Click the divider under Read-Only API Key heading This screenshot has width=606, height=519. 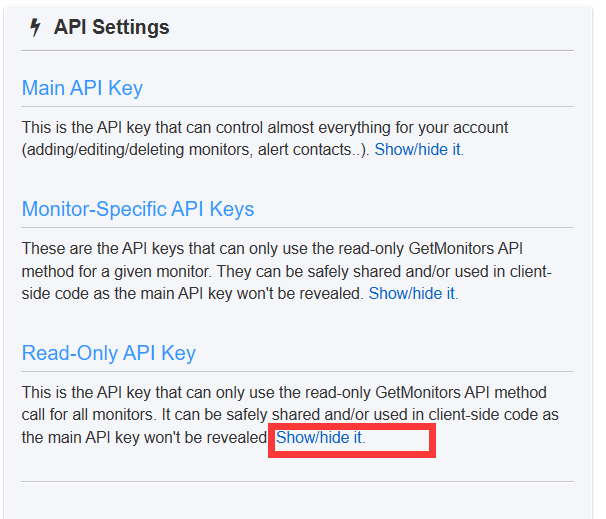pos(297,371)
